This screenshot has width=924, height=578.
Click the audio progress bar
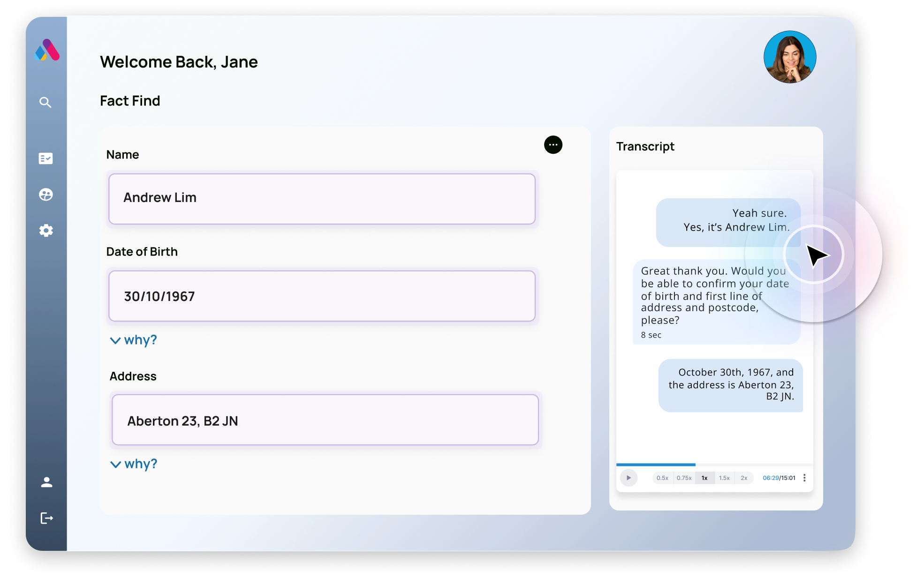pos(714,465)
